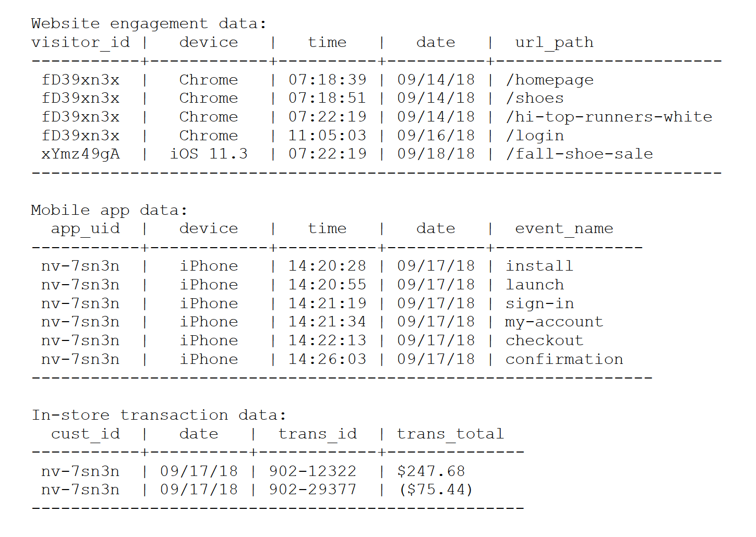Image resolution: width=756 pixels, height=537 pixels.
Task: Click the url_path column header
Action: 554,42
